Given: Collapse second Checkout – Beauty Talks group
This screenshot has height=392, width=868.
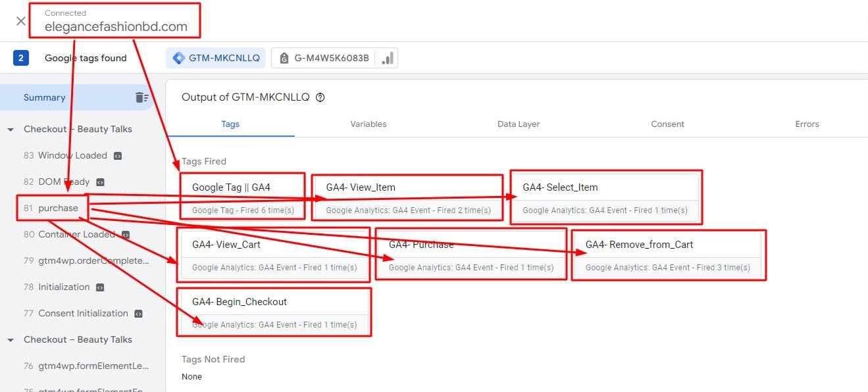Looking at the screenshot, I should [x=11, y=340].
